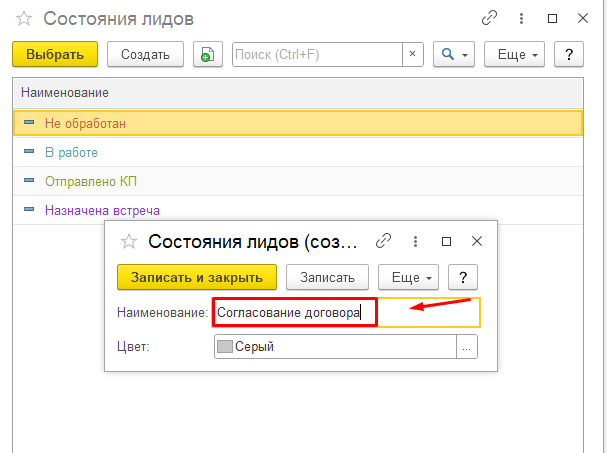Sort by Наименование column header
Viewport: 607px width, 453px height.
point(298,93)
